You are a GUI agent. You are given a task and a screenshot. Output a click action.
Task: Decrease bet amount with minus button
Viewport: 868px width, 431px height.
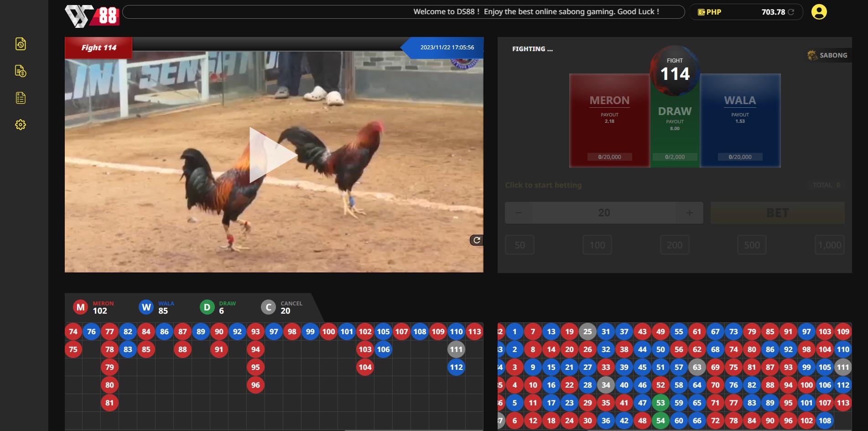coord(519,213)
